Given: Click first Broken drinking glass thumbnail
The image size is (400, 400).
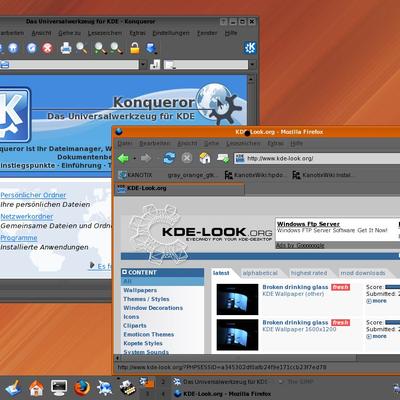Looking at the screenshot, I should point(237,299).
